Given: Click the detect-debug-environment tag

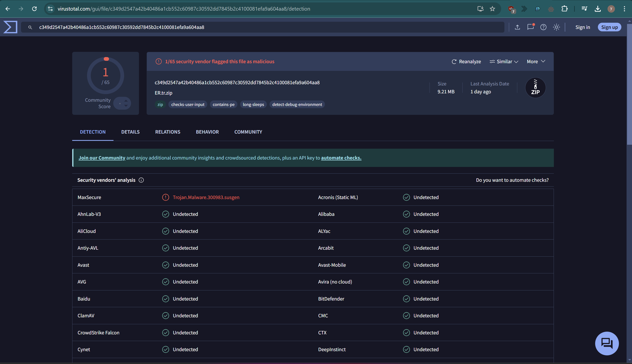Looking at the screenshot, I should [297, 104].
